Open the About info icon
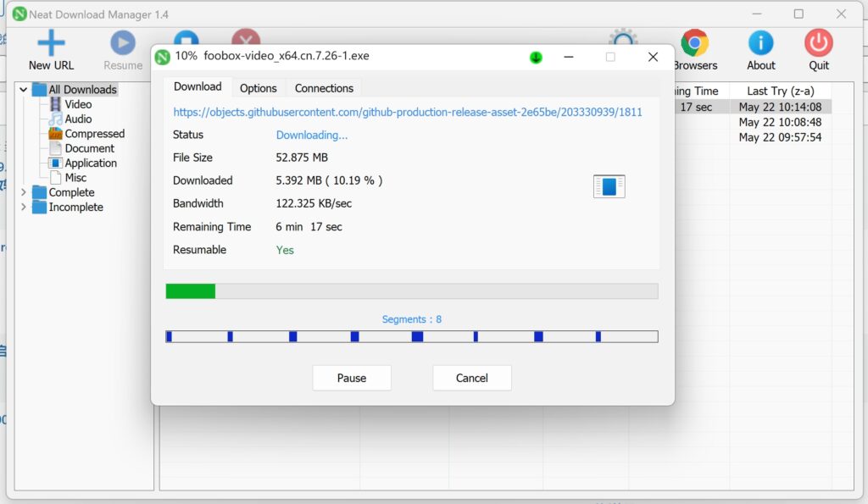The width and height of the screenshot is (868, 504). coord(760,42)
